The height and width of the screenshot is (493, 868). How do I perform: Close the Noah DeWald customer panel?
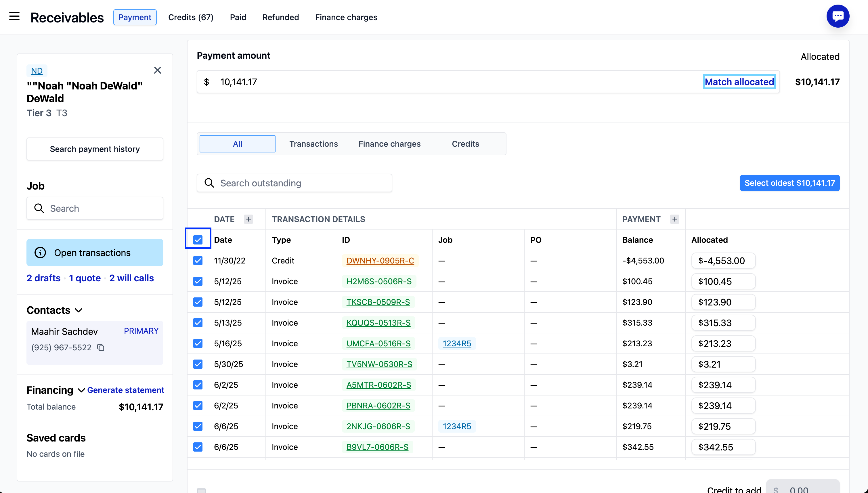[157, 70]
